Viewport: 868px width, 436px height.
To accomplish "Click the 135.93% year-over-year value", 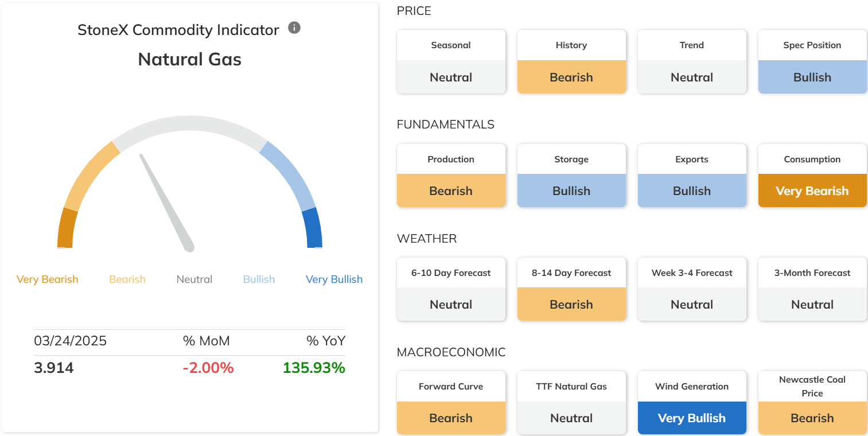I will (x=314, y=368).
